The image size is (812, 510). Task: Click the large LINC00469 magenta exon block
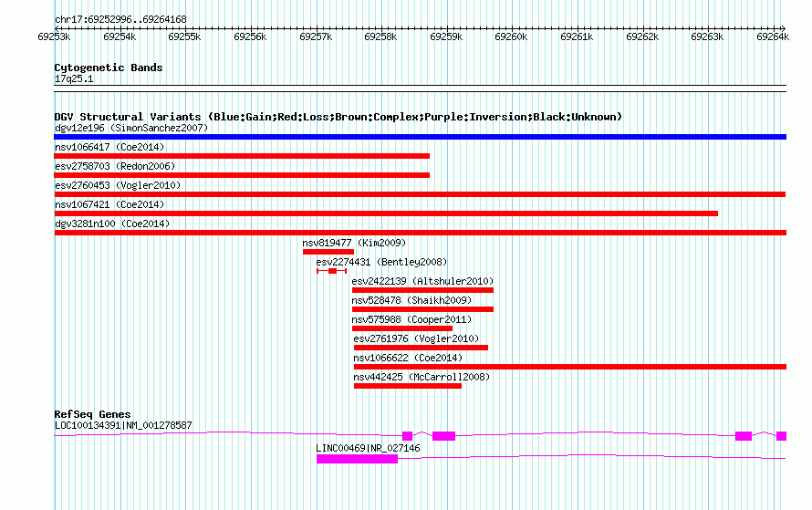click(x=357, y=459)
